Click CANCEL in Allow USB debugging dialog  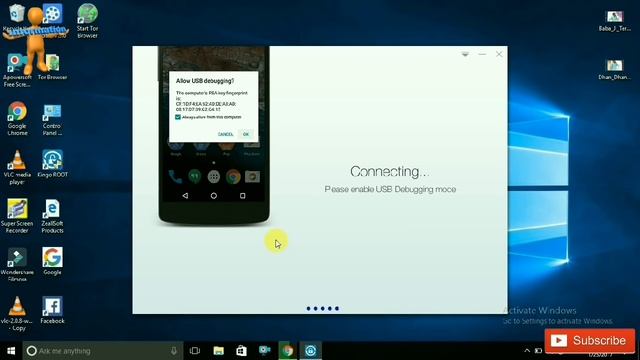[x=225, y=134]
